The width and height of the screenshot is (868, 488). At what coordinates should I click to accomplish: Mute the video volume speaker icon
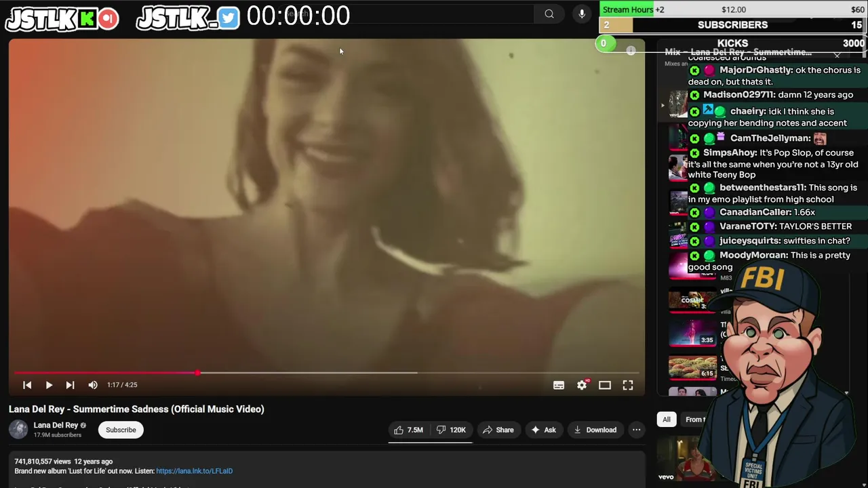tap(93, 385)
